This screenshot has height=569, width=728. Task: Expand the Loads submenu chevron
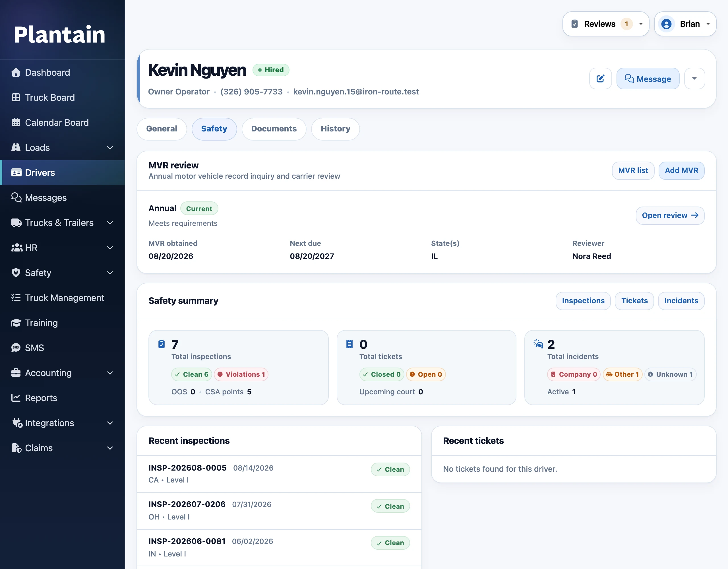(110, 147)
